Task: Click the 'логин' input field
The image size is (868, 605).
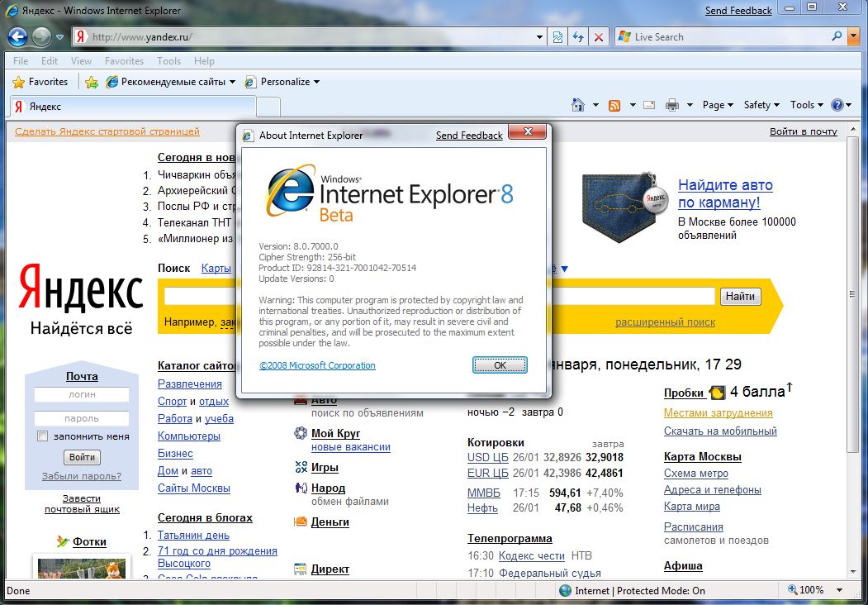Action: point(82,395)
